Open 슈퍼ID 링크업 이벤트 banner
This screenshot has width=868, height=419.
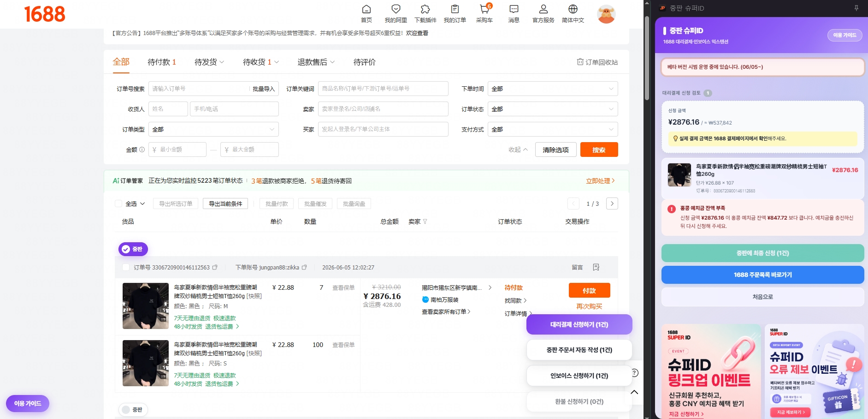(711, 371)
